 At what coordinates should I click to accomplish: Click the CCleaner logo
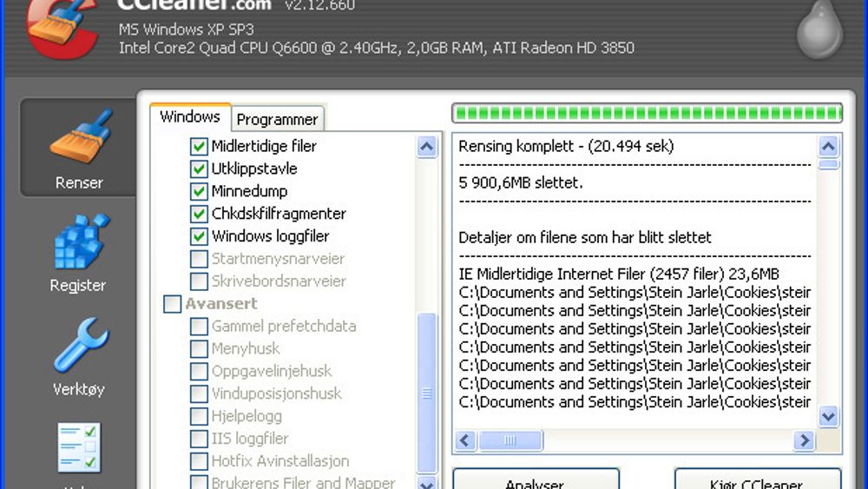63,28
